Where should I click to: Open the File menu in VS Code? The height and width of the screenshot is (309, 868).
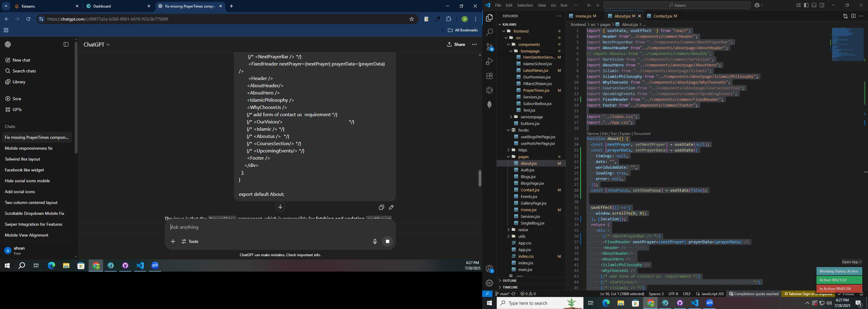click(x=498, y=5)
